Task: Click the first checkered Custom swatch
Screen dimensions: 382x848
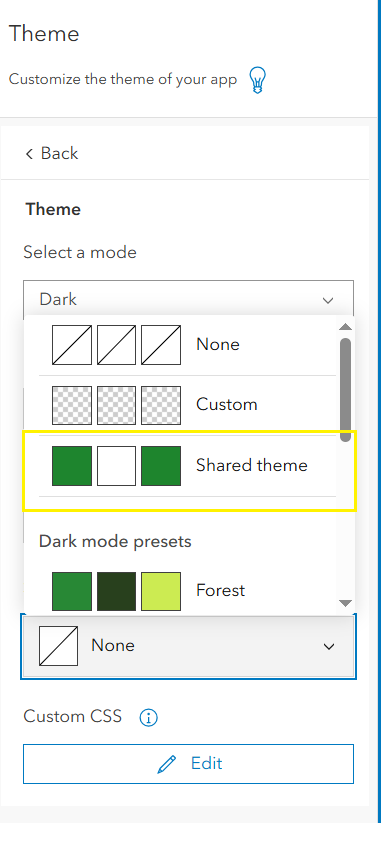Action: (72, 405)
